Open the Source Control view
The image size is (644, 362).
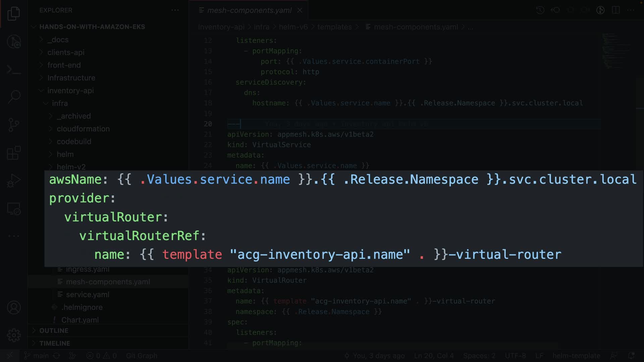click(x=14, y=125)
